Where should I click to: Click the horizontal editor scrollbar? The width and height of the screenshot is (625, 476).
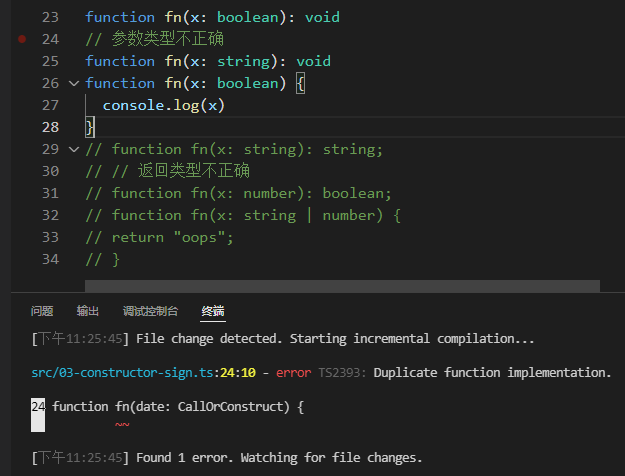(x=342, y=285)
